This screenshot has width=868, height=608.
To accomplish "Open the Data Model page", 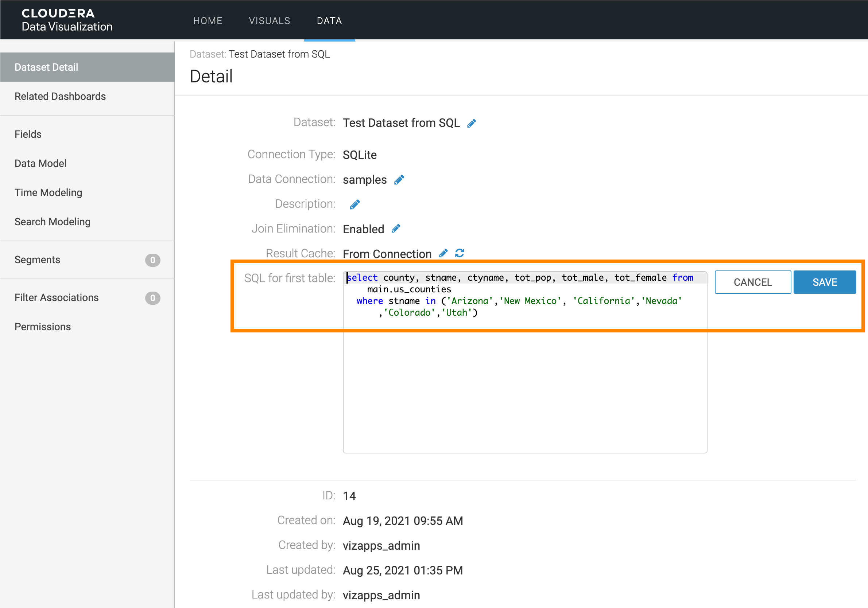I will (x=40, y=163).
